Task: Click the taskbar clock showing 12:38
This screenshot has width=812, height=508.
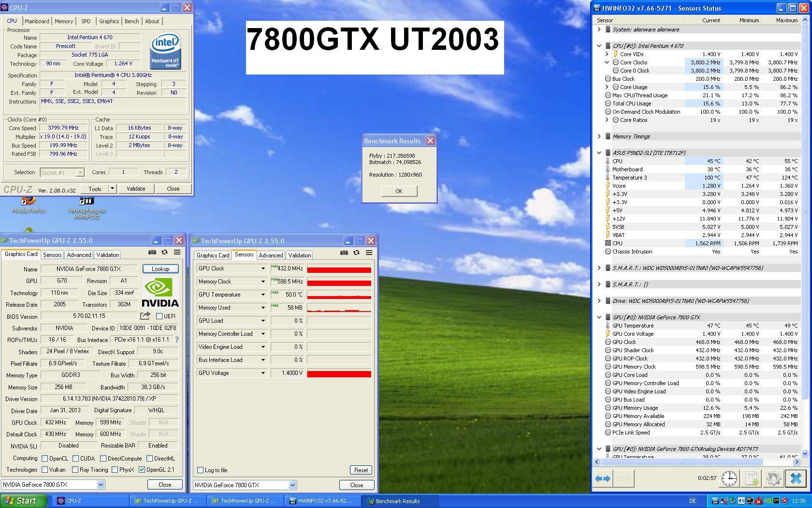Action: (x=798, y=501)
